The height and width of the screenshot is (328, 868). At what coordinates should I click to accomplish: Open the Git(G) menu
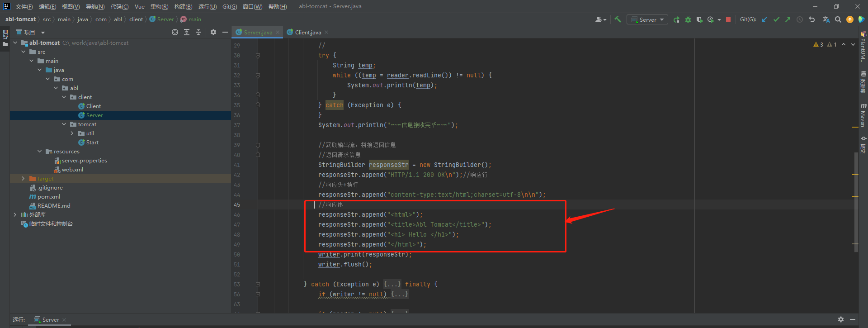coord(230,6)
